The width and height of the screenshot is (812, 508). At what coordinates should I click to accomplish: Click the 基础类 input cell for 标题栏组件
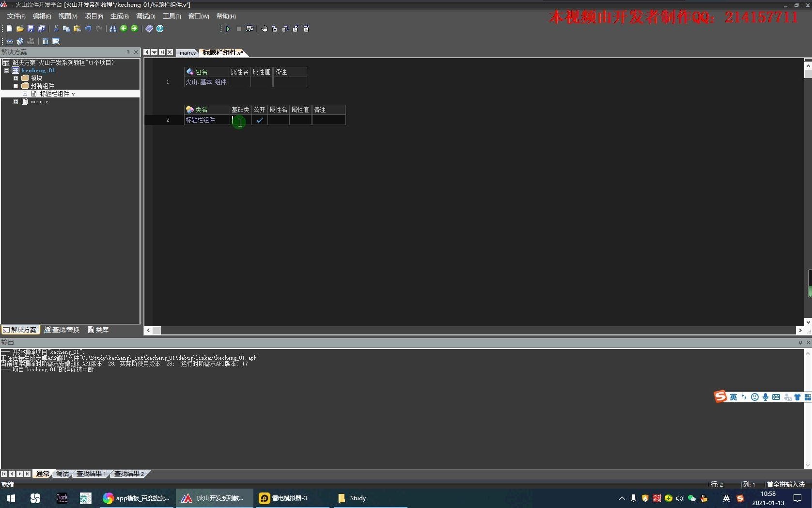pyautogui.click(x=241, y=120)
